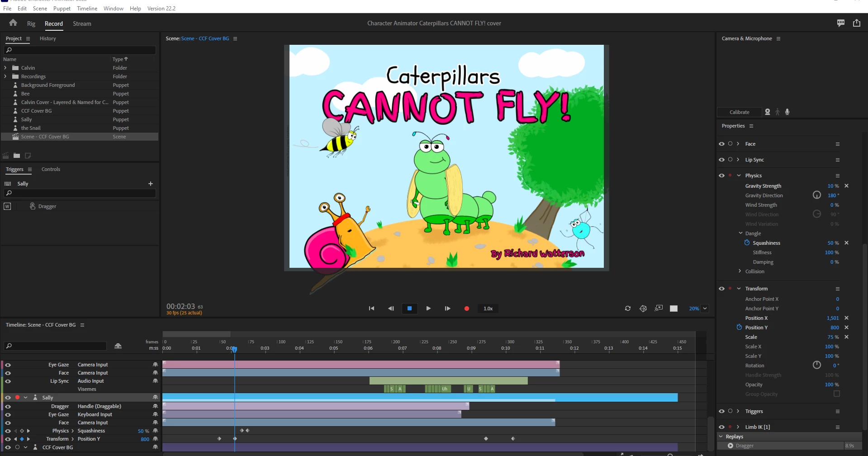This screenshot has width=868, height=456.
Task: Remove Gravity Strength override X
Action: (847, 186)
